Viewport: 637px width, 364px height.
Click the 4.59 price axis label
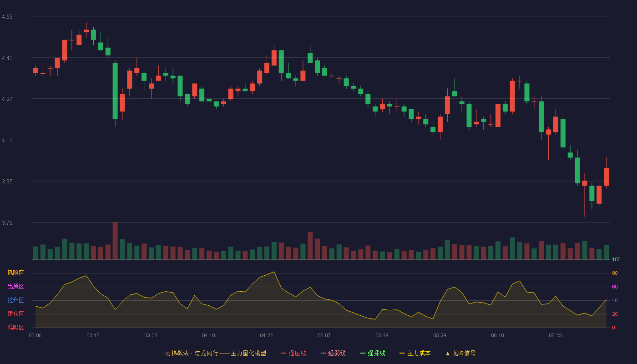point(7,17)
